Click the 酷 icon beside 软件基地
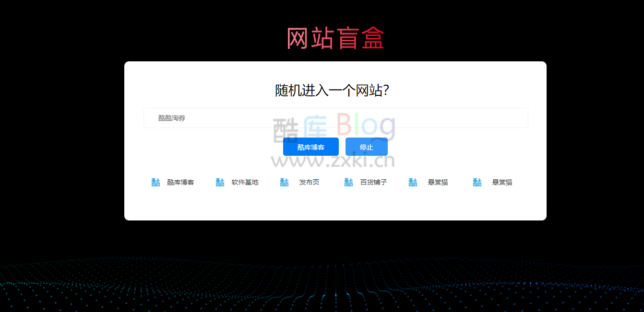This screenshot has width=644, height=312. [x=220, y=182]
